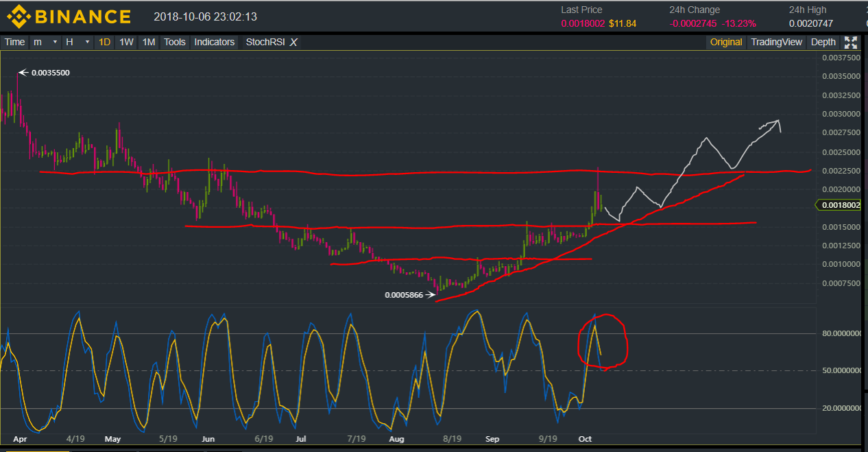This screenshot has width=868, height=452.
Task: Switch to the 1W timeframe
Action: 126,42
